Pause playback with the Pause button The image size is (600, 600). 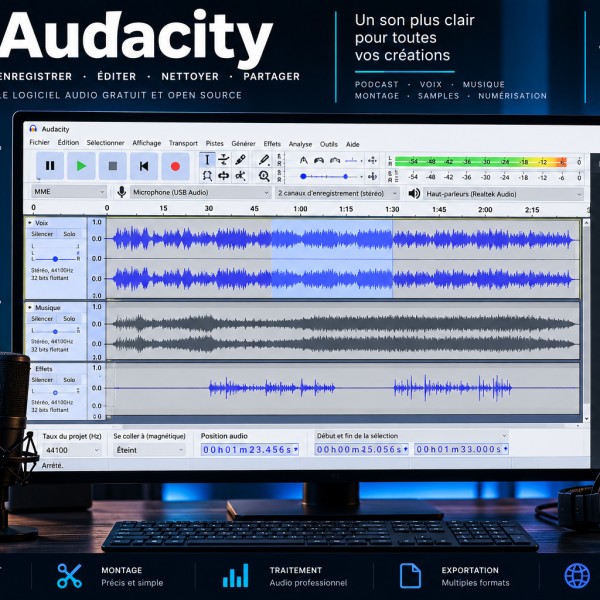tap(50, 166)
